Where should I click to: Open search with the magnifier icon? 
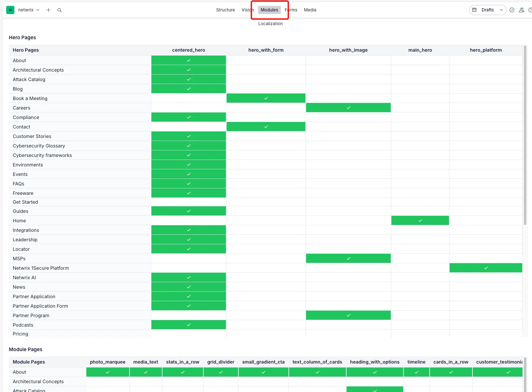(60, 10)
